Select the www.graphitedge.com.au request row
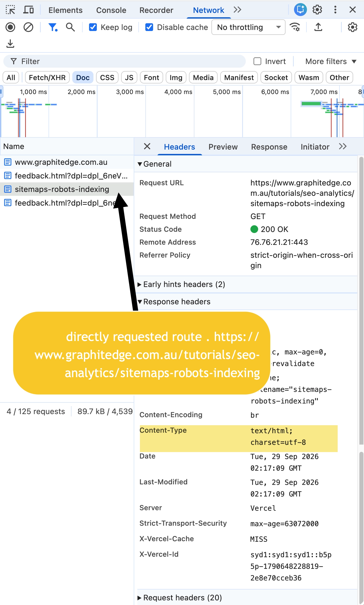This screenshot has width=364, height=605. 67,162
